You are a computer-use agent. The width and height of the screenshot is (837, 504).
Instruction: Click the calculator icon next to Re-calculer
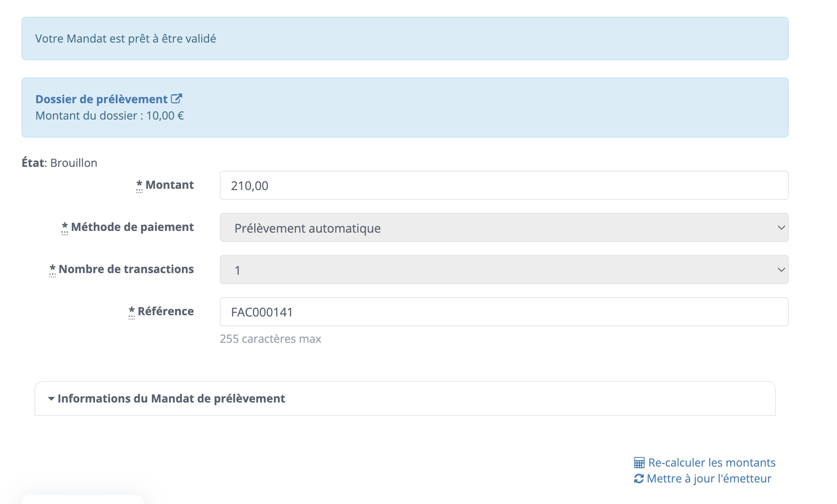[x=639, y=463]
